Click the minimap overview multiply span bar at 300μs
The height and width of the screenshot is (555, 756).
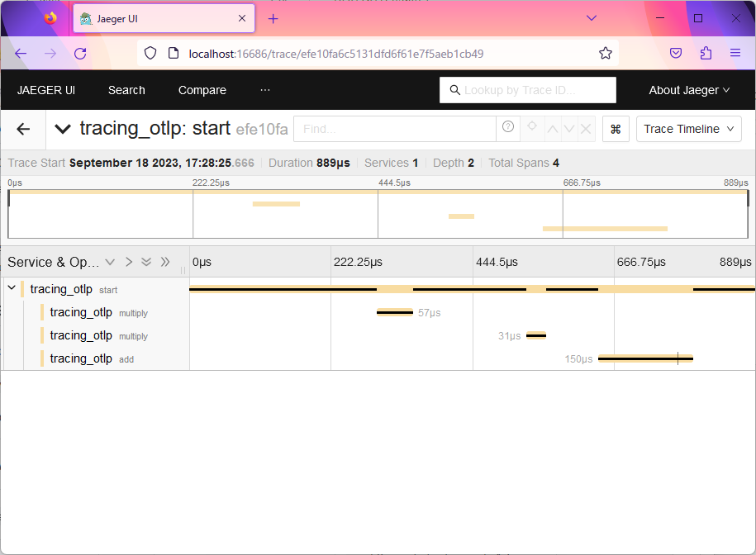click(276, 204)
